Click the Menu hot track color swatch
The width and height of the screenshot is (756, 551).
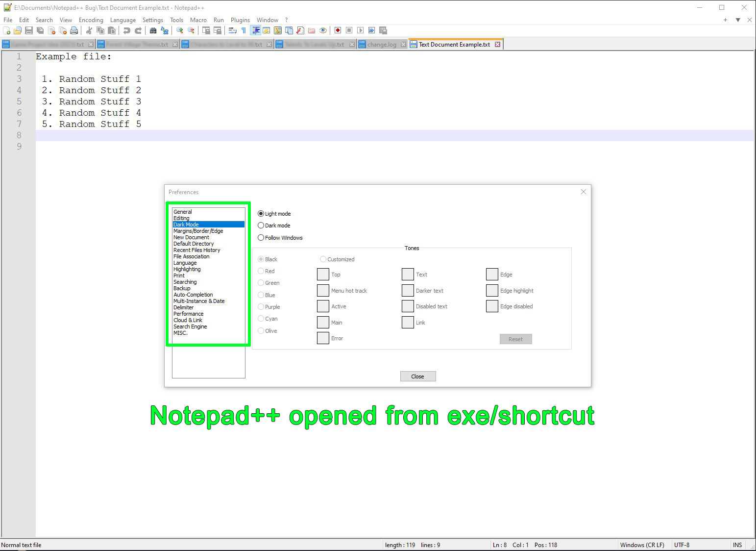tap(323, 291)
